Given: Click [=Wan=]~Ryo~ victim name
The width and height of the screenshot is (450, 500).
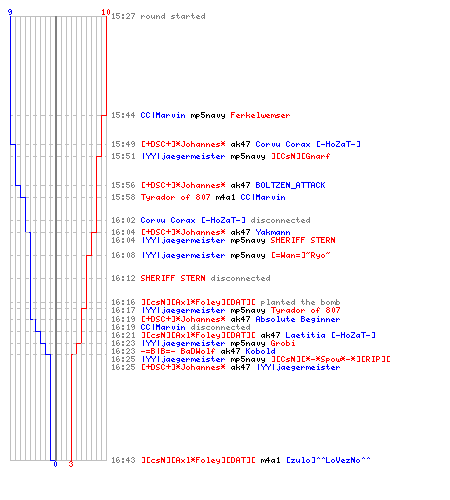Looking at the screenshot, I should coord(300,255).
